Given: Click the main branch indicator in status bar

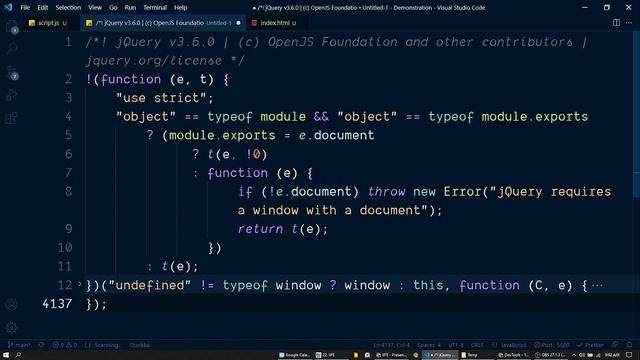Looking at the screenshot, I should coord(20,345).
